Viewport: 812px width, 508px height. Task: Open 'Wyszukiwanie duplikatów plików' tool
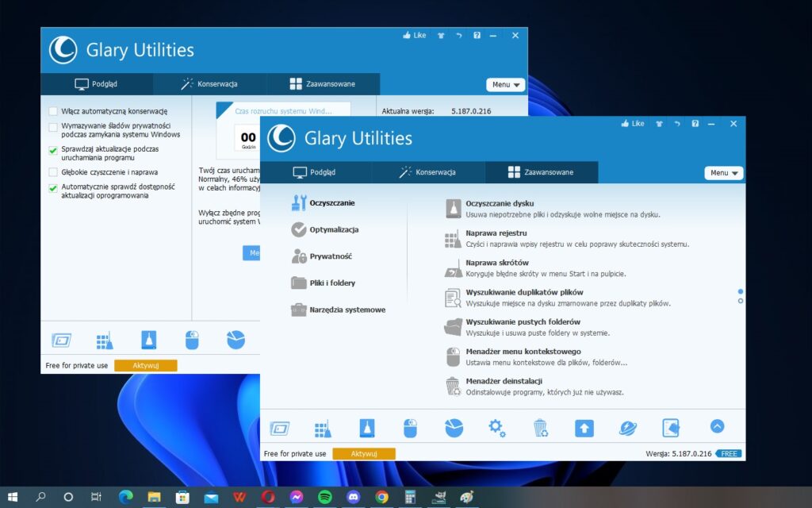(557, 298)
